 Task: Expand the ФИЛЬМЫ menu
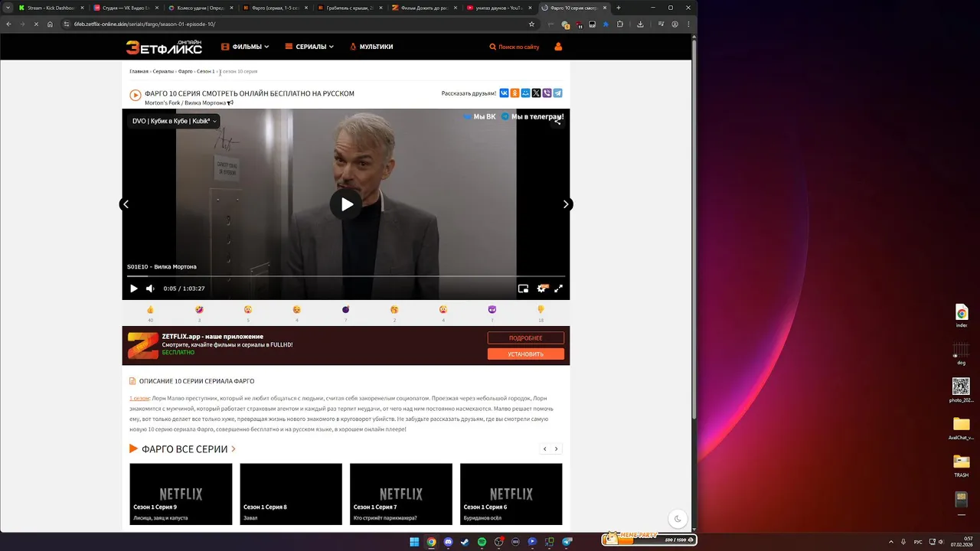click(245, 47)
